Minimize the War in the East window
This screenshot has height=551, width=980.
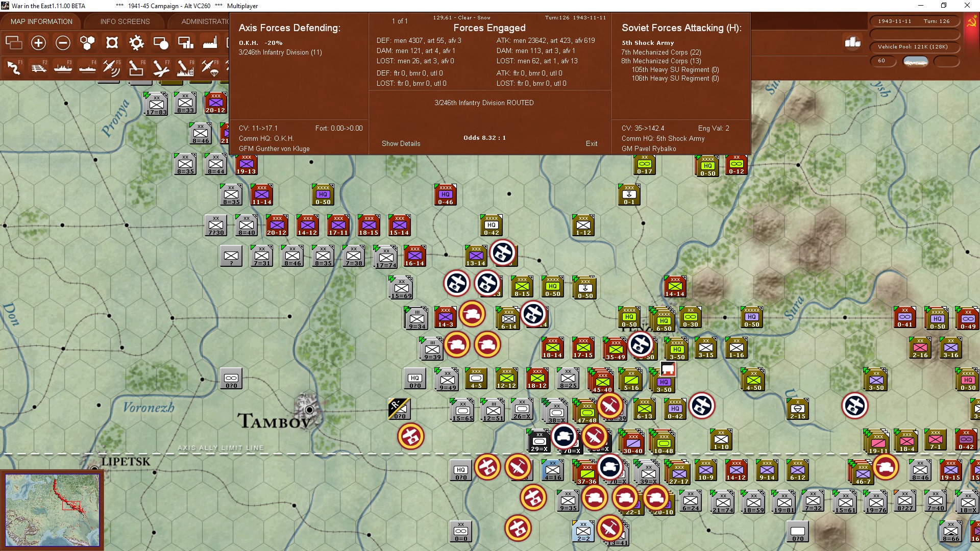921,6
